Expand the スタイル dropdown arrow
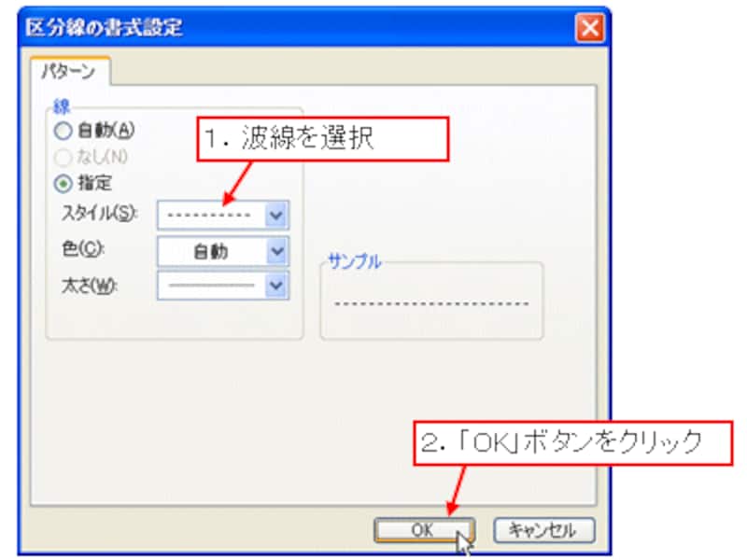747x560 pixels. click(276, 216)
